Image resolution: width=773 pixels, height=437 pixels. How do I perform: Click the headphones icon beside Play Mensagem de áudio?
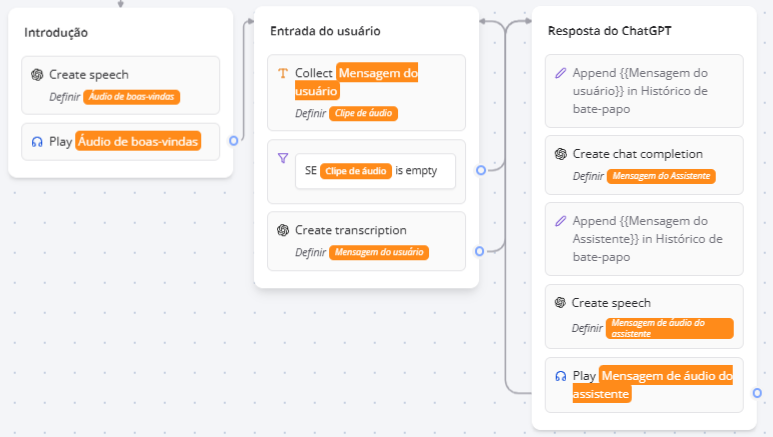561,377
